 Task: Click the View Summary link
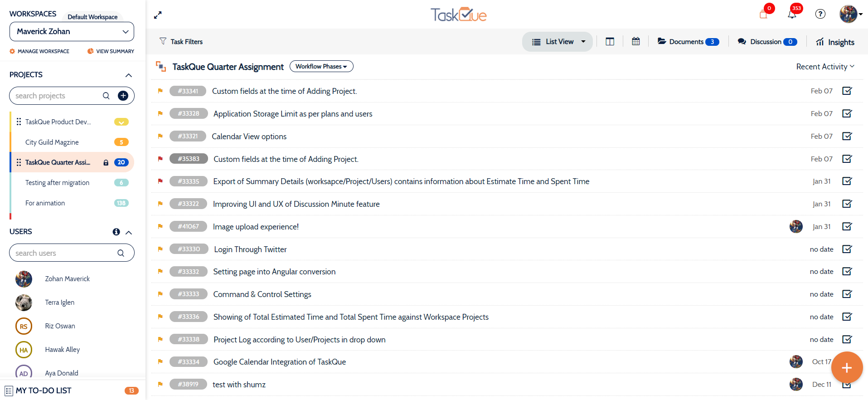coord(111,51)
